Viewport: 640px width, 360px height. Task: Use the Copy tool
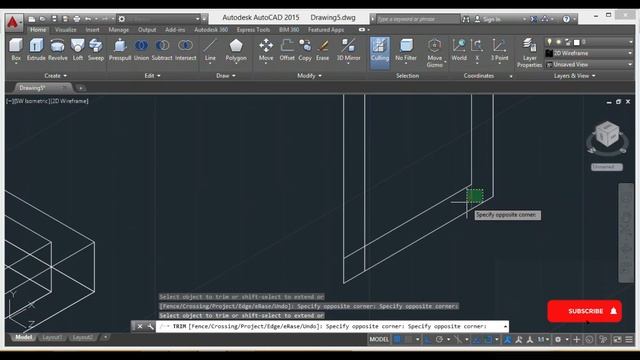coord(305,50)
